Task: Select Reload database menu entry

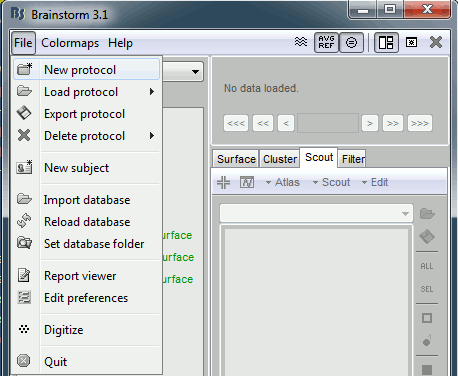Action: 86,222
